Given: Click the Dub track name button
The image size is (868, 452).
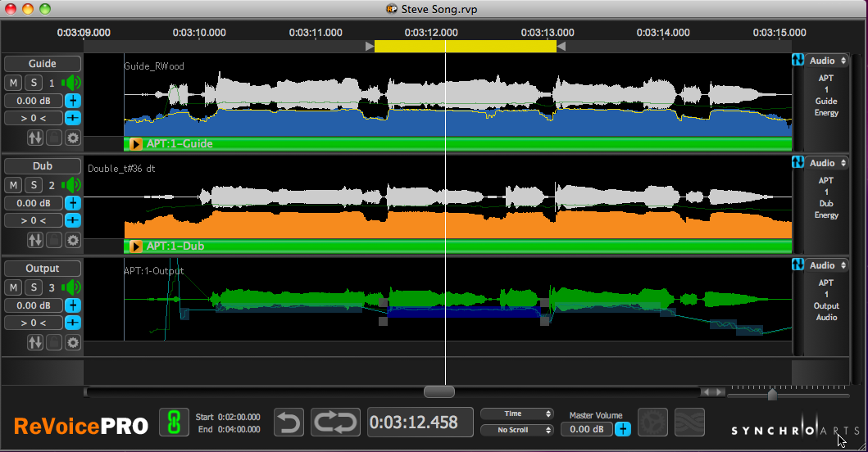Looking at the screenshot, I should [x=43, y=166].
